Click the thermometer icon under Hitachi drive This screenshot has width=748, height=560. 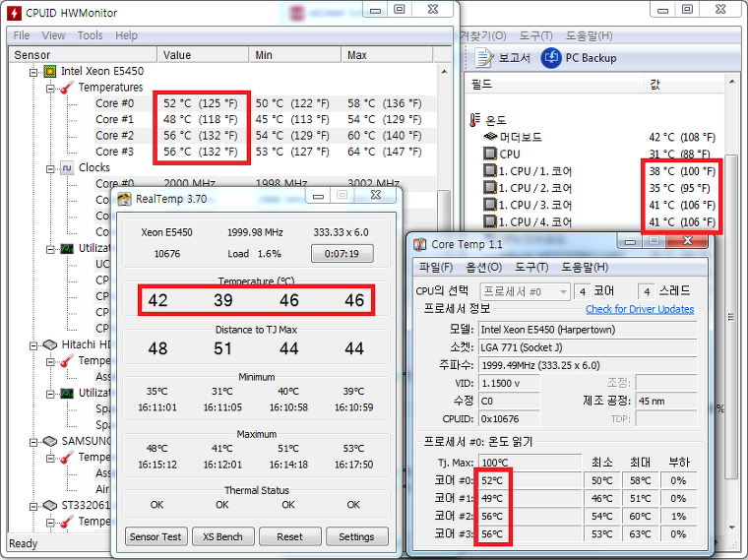(67, 360)
